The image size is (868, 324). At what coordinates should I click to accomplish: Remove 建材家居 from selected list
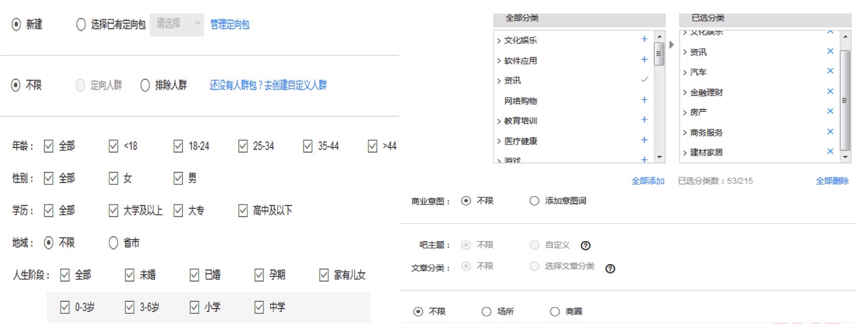pyautogui.click(x=830, y=151)
